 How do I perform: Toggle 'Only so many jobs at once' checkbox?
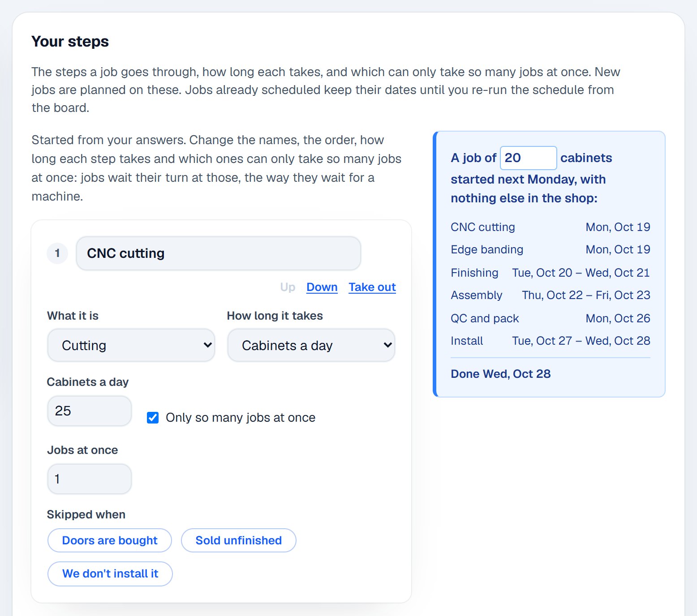click(x=153, y=418)
